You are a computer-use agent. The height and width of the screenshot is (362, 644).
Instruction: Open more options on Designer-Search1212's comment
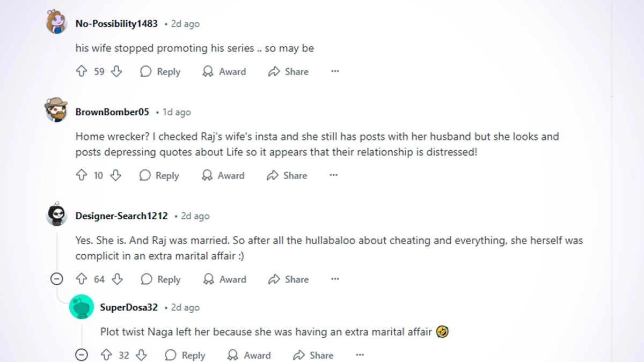coord(335,279)
